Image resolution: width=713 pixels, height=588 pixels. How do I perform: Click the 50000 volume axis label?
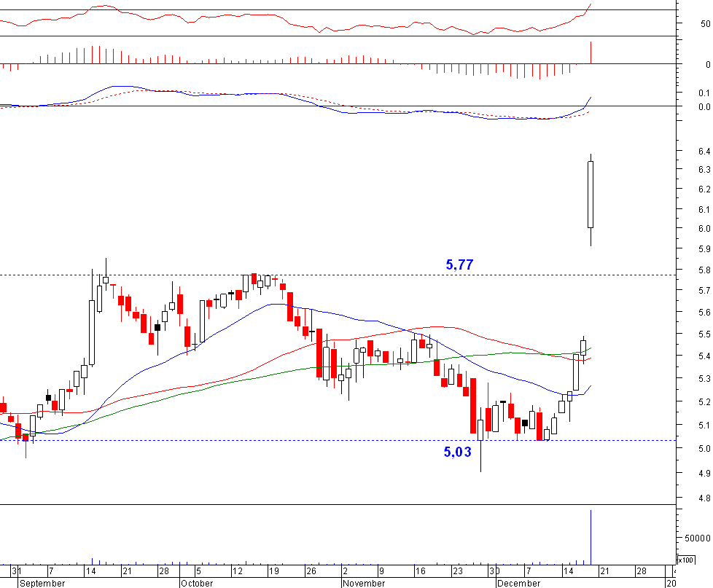coord(697,538)
